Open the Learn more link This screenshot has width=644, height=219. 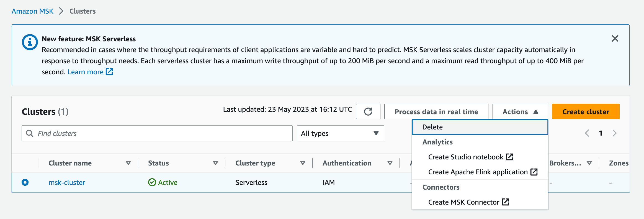(85, 72)
